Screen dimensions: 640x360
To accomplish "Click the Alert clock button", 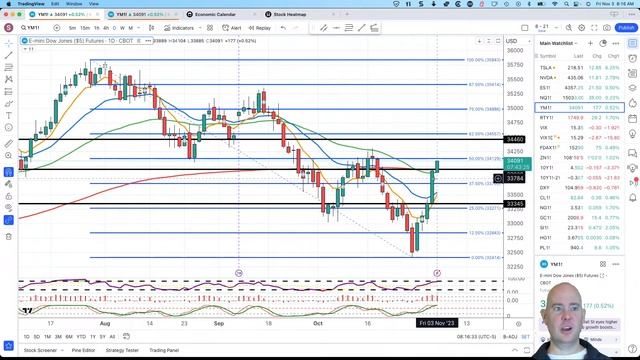I will pos(231,28).
